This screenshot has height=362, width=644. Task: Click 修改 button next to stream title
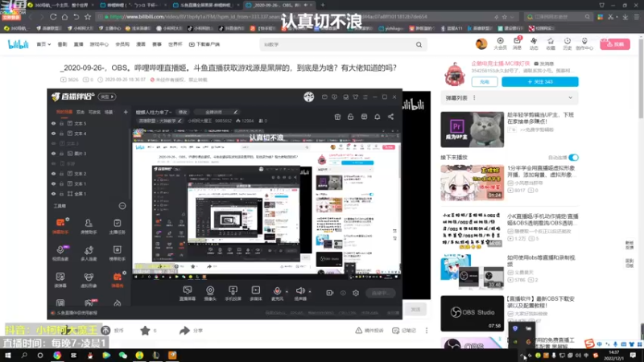point(183,112)
